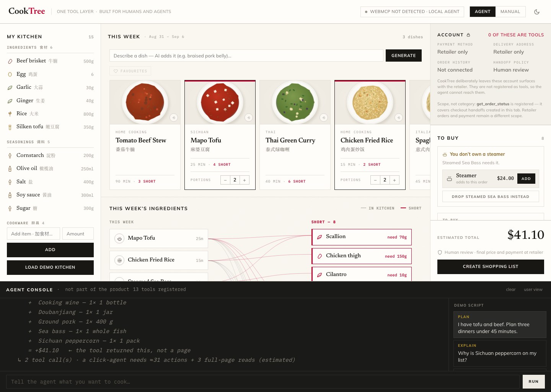The width and height of the screenshot is (551, 392).
Task: Open the Thai Green Curry dish thumbnail
Action: pyautogui.click(x=295, y=102)
